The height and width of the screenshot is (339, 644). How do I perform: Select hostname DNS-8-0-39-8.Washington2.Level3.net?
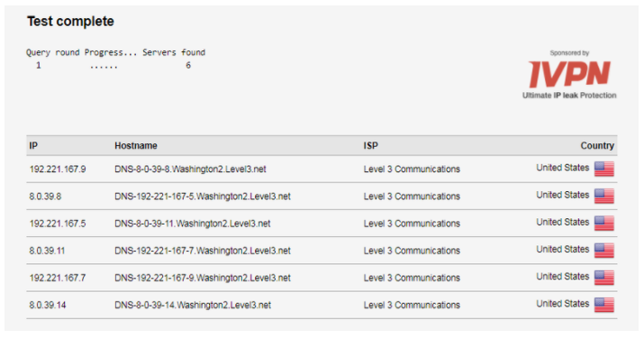tap(190, 169)
